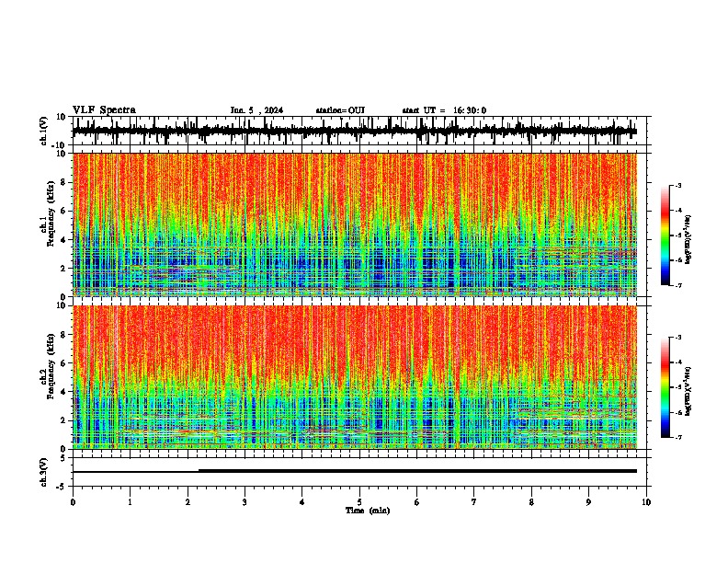Click the "VLF Spectra" plot title

(x=104, y=110)
